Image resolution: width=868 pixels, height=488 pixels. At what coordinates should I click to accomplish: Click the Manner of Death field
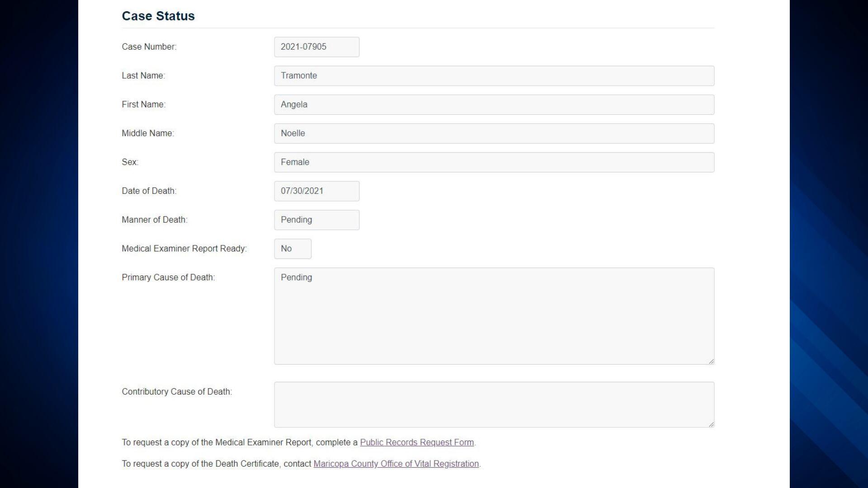coord(316,220)
